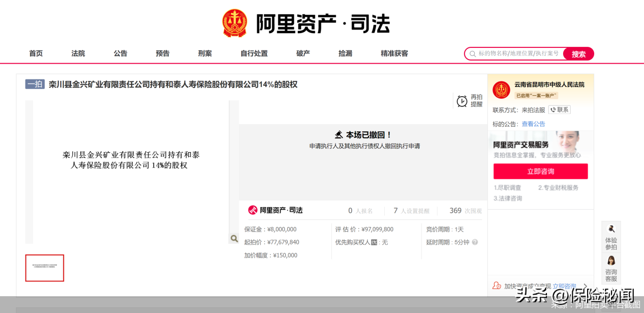Open the 自行处置 navigation menu item
Image resolution: width=644 pixels, height=313 pixels.
click(x=253, y=53)
